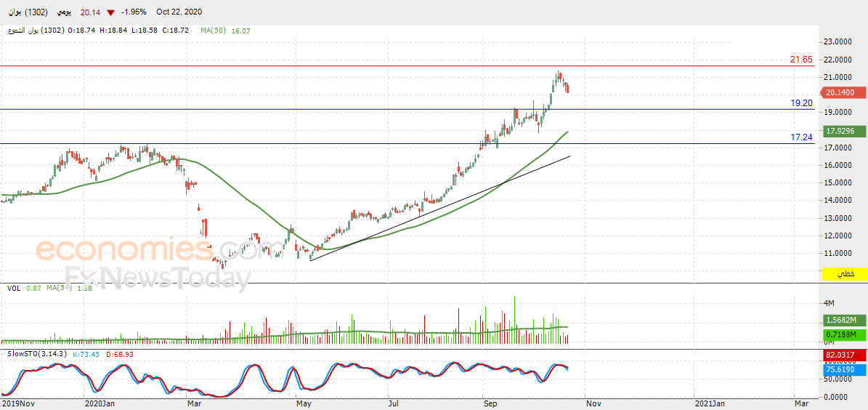Screen dimensions: 868x410
Task: Click the Oct 22, 2020 date
Action: (x=179, y=12)
